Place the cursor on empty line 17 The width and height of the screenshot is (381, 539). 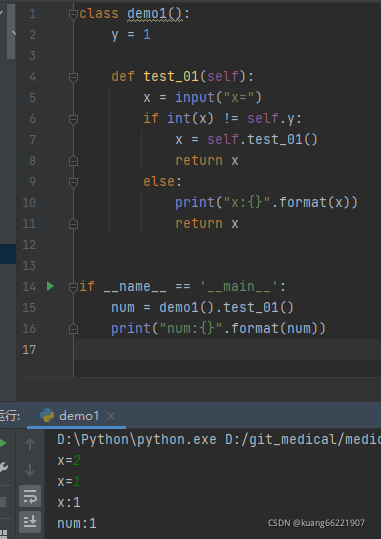pos(227,350)
